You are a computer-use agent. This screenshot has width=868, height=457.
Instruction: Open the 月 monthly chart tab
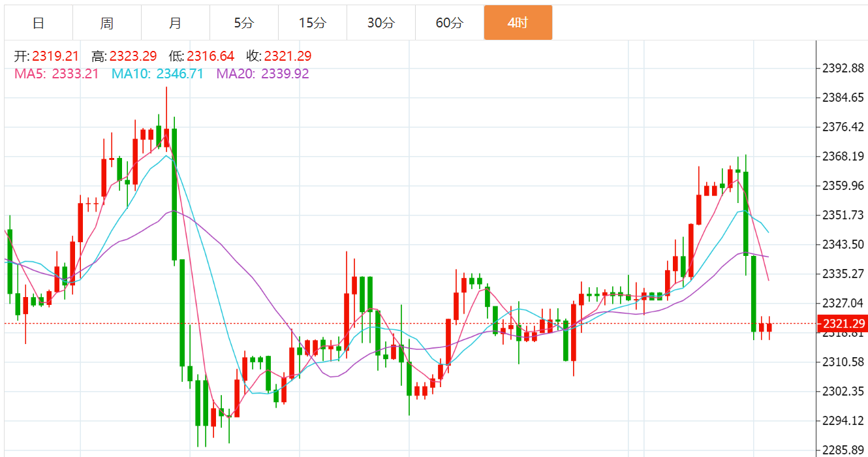(176, 23)
